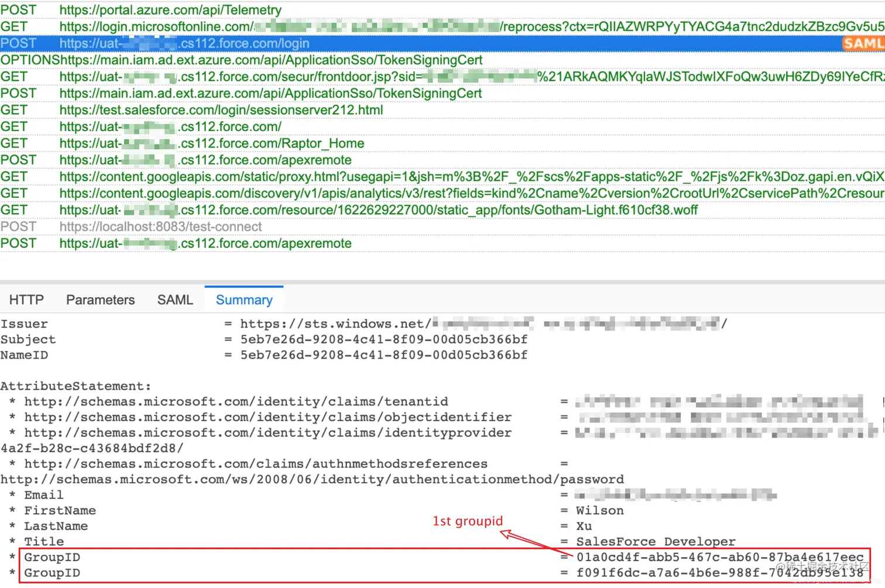885x588 pixels.
Task: Select the GET googleapis static/proxy.html request
Action: pyautogui.click(x=442, y=177)
